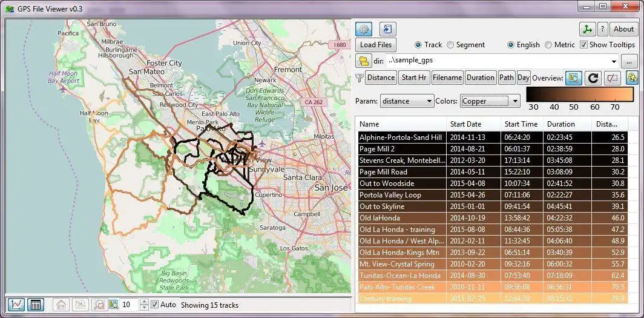Select the Portola Valley Loop track row
644x318 pixels.
(491, 195)
